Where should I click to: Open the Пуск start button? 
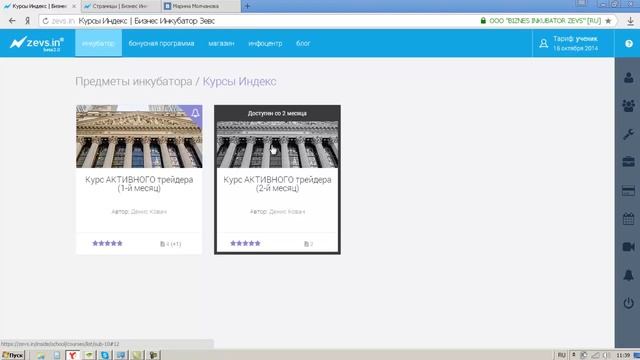pos(13,355)
